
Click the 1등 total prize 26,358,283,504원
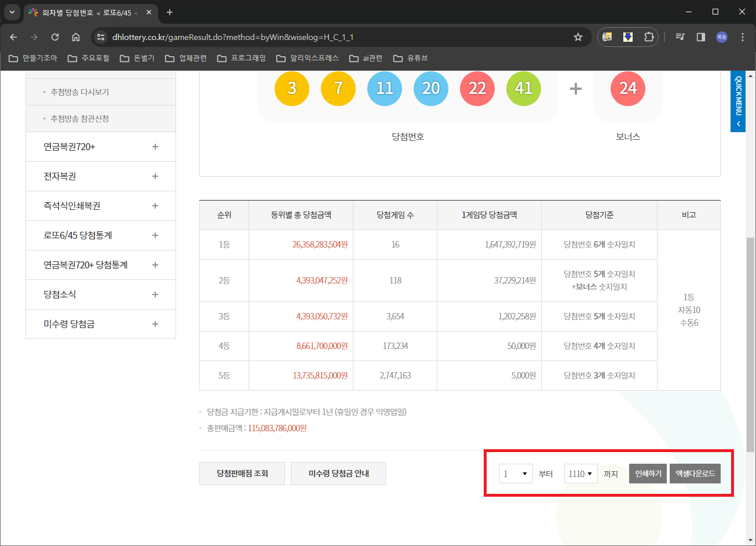pyautogui.click(x=320, y=245)
